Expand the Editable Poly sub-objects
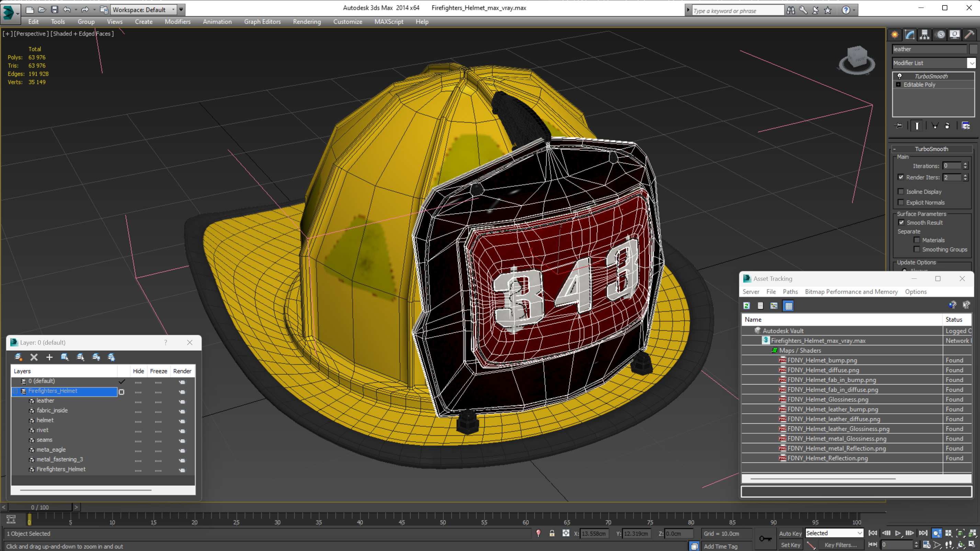The height and width of the screenshot is (551, 980). [x=899, y=84]
